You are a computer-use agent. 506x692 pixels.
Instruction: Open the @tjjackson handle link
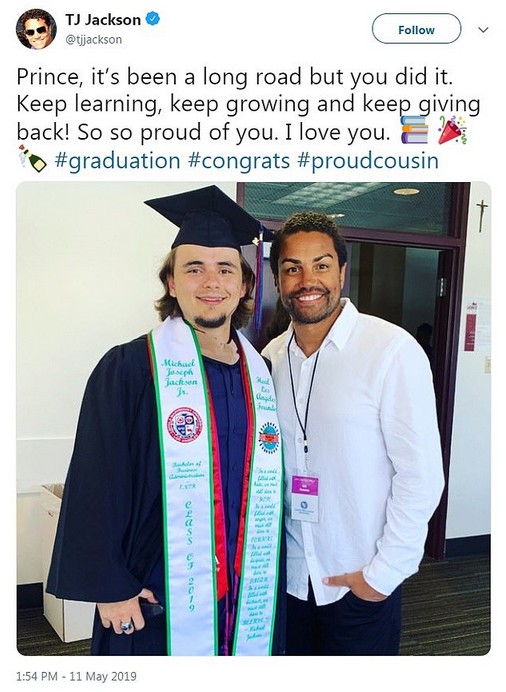pos(94,40)
